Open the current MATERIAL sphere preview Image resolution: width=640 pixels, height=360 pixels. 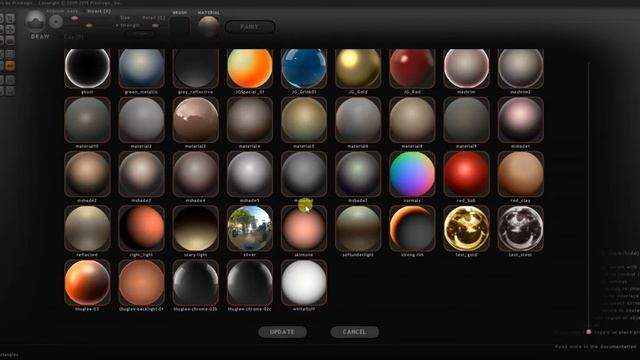(208, 27)
